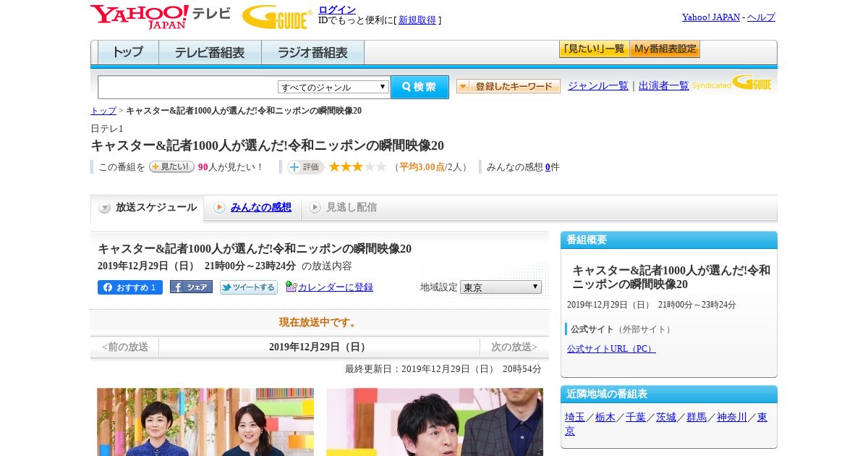Click the ログイン link
This screenshot has width=868, height=456.
click(337, 9)
